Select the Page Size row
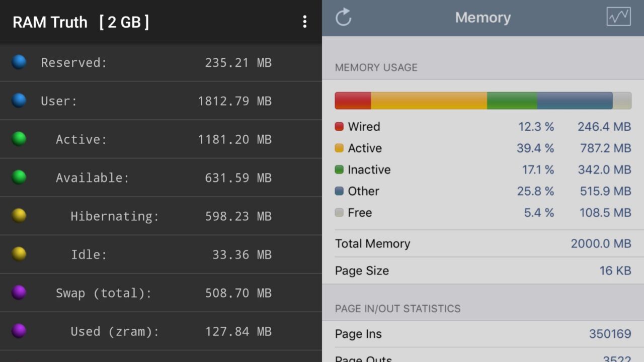The width and height of the screenshot is (644, 362). pyautogui.click(x=483, y=270)
